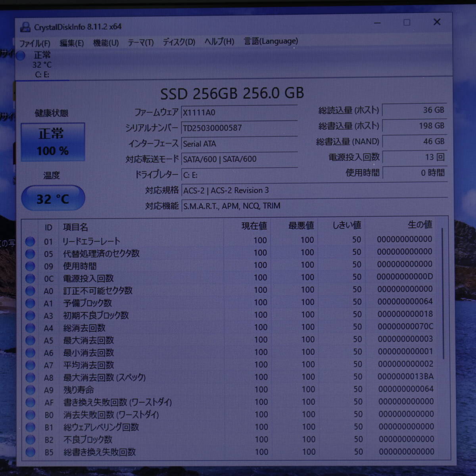Click the 32 °C temperature button

53,198
